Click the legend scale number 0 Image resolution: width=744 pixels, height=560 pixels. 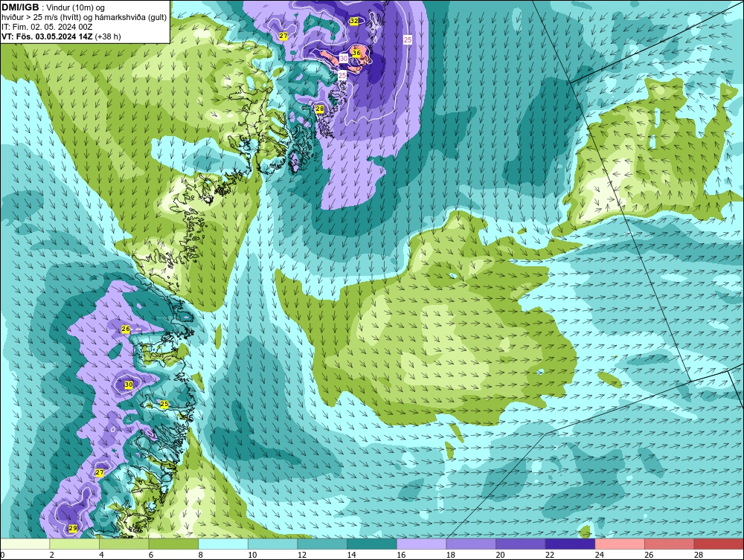pyautogui.click(x=2, y=555)
